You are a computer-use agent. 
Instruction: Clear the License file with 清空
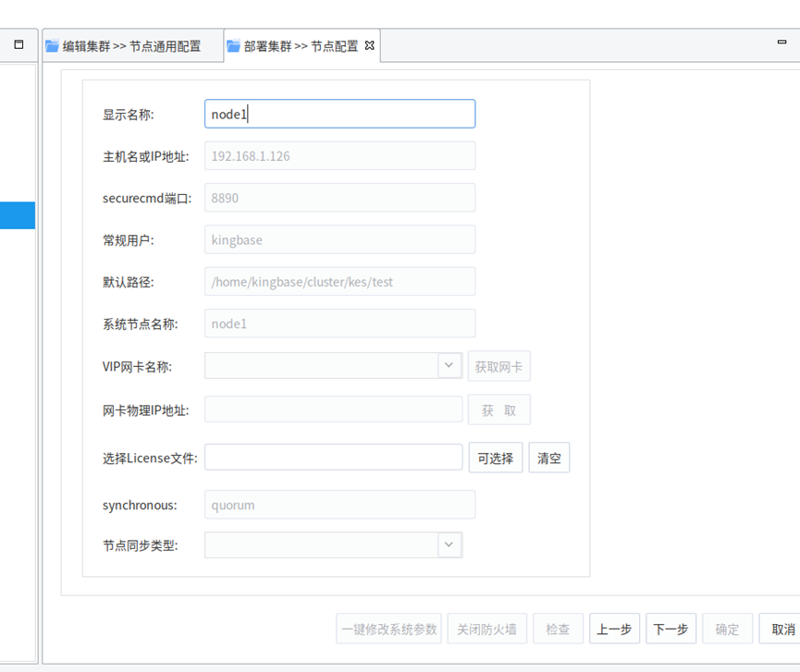548,458
